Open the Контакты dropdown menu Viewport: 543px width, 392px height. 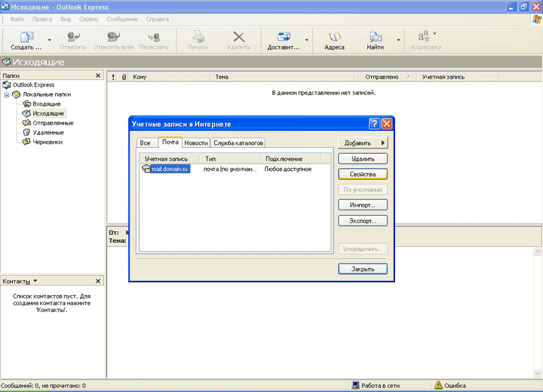[x=35, y=281]
